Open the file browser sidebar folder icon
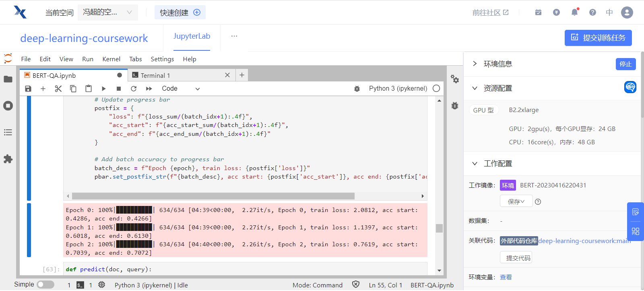 8,79
